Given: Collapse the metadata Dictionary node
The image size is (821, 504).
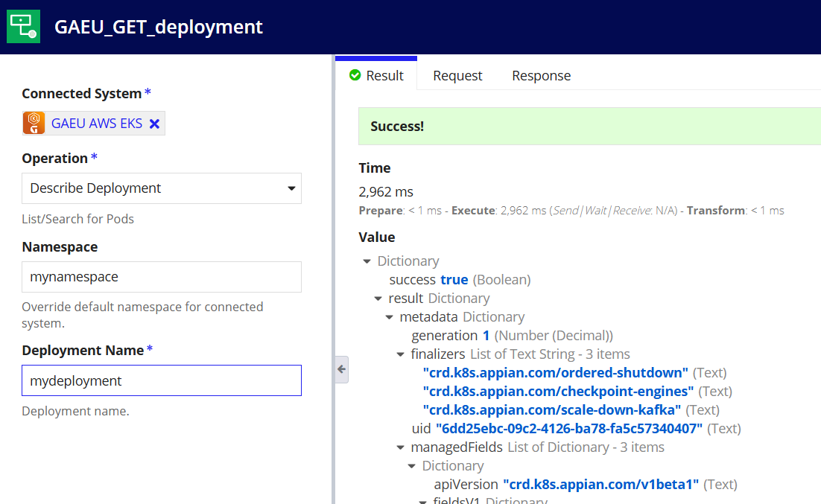Looking at the screenshot, I should pyautogui.click(x=389, y=317).
